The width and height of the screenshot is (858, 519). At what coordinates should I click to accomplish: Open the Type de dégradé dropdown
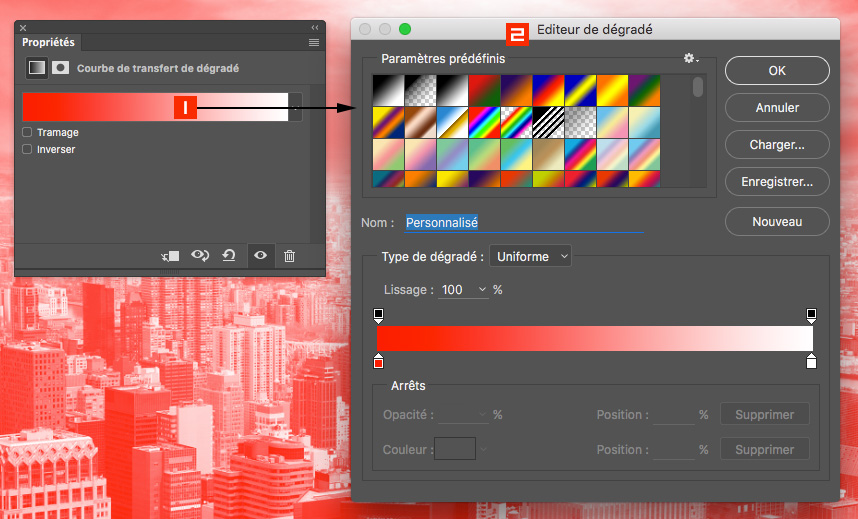pyautogui.click(x=530, y=257)
